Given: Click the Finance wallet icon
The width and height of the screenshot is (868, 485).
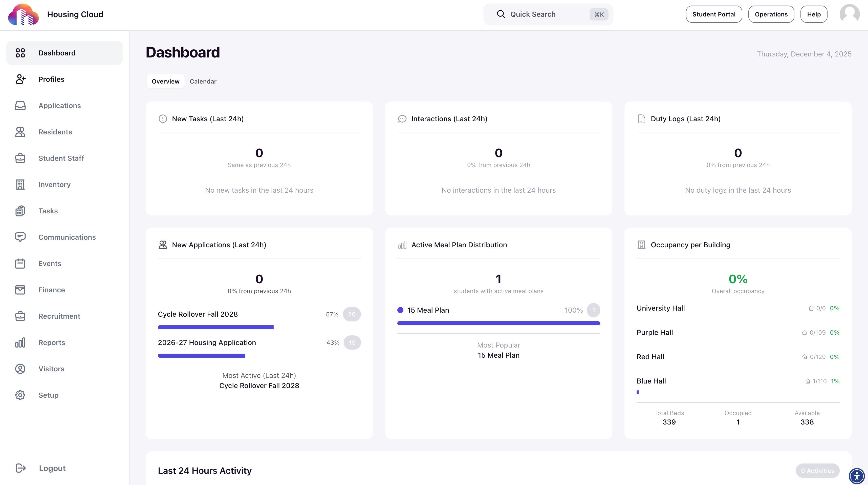Looking at the screenshot, I should point(20,290).
